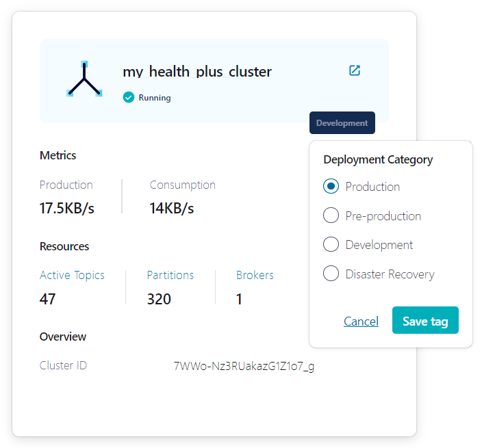Click the Active Topics count 47
Image resolution: width=482 pixels, height=448 pixels.
(x=48, y=299)
